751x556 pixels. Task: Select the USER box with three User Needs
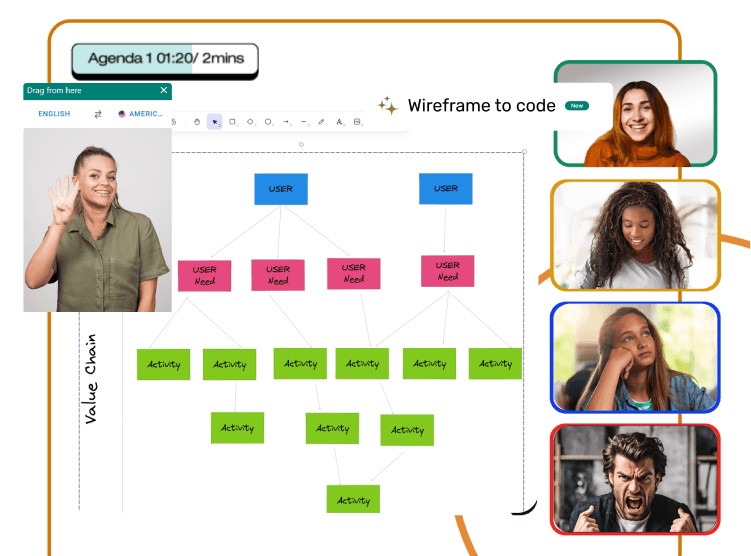(x=281, y=189)
